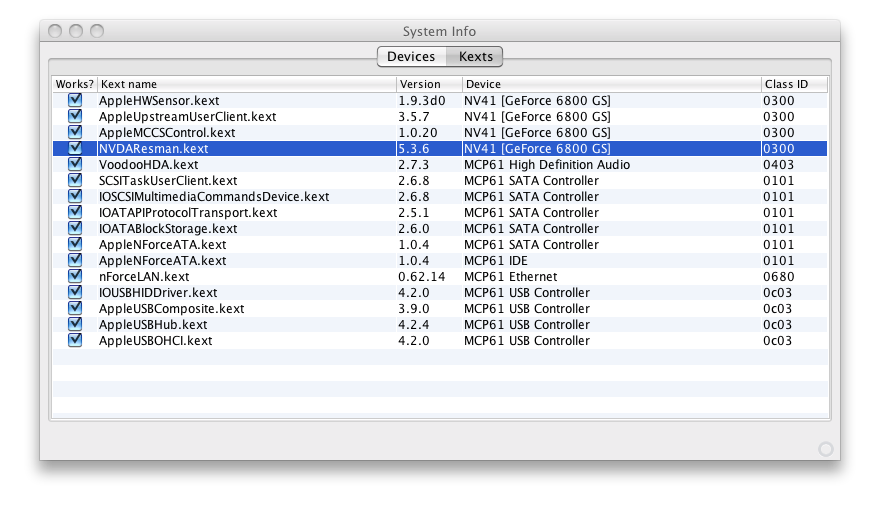Select the AppleHWSensor.kext name cell
Screen dimensions: 880x520
159,100
